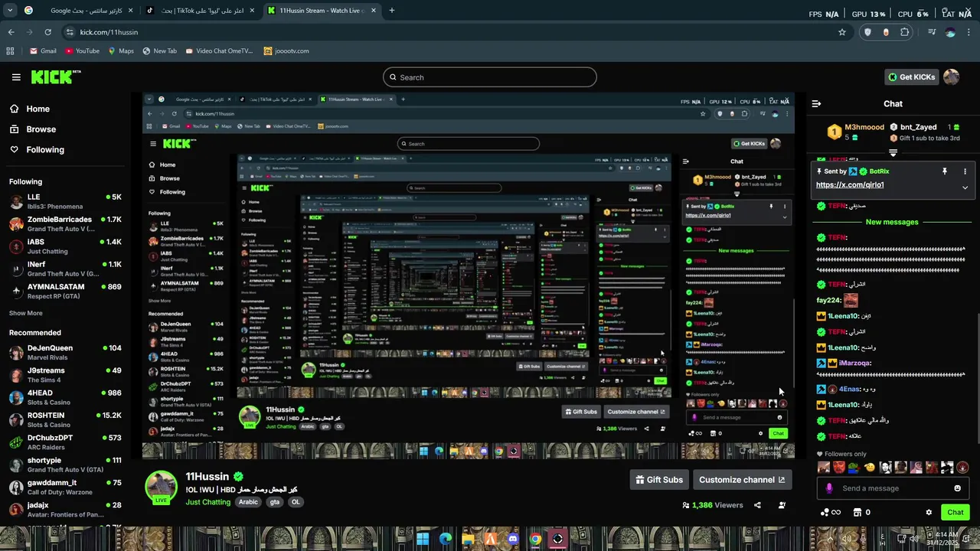Click the green KICK logo in the header
980x551 pixels.
(x=55, y=77)
